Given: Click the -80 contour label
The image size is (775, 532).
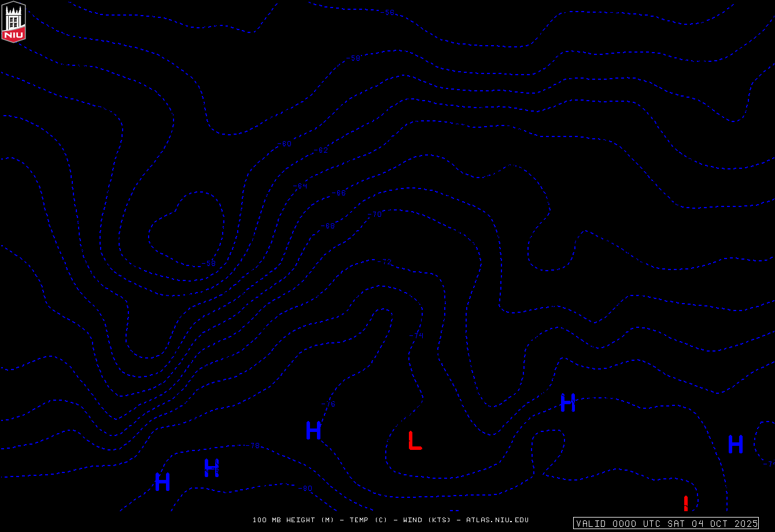Looking at the screenshot, I should 307,489.
